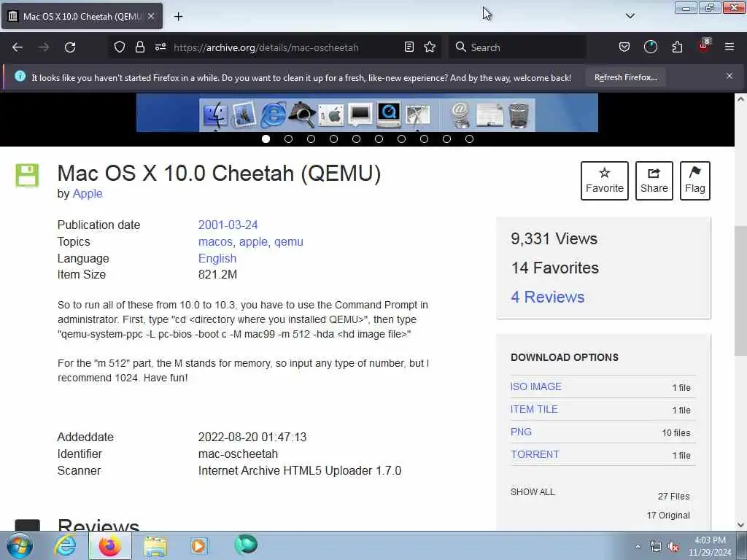Viewport: 747px width, 560px height.
Task: Click SHOW ALL download files
Action: pos(533,492)
